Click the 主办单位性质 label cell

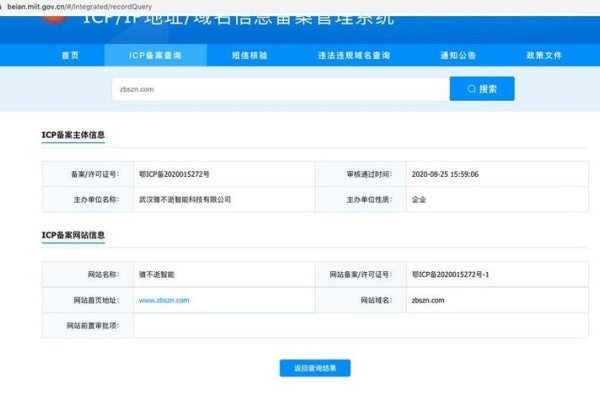(361, 199)
